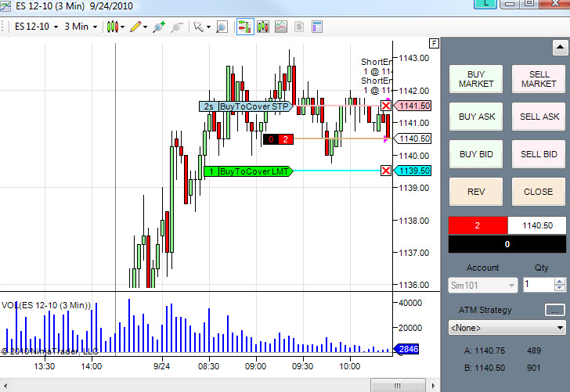570x392 pixels.
Task: Click the F marker at chart corner
Action: pos(434,44)
